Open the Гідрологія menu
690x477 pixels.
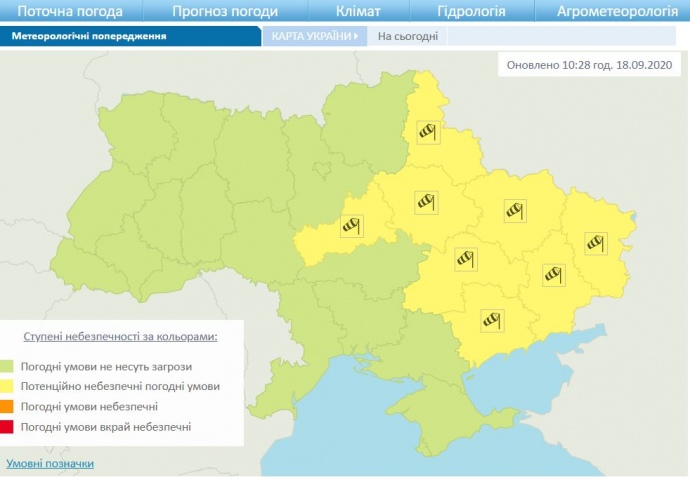tap(471, 12)
